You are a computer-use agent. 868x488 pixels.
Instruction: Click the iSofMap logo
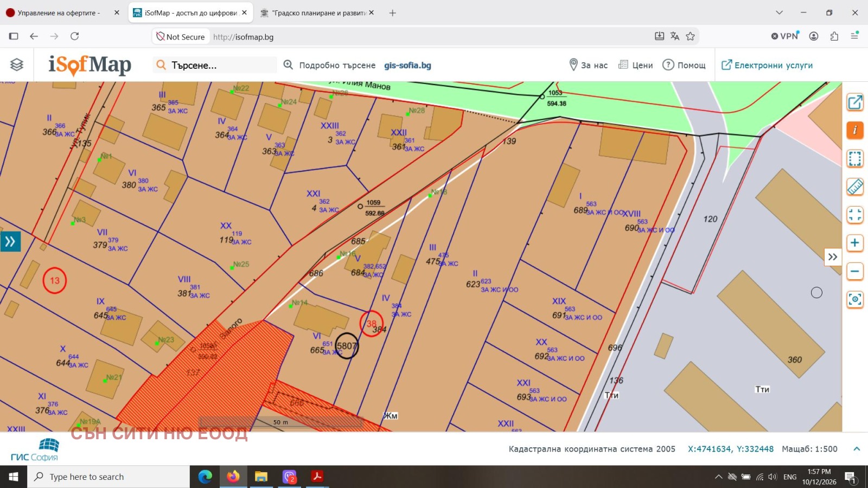(90, 65)
